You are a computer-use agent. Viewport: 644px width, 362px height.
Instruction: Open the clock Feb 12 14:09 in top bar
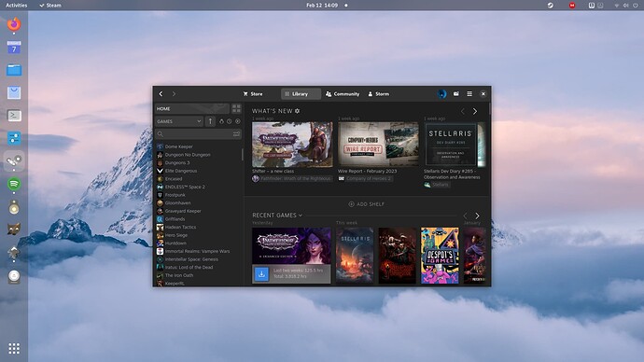point(322,6)
